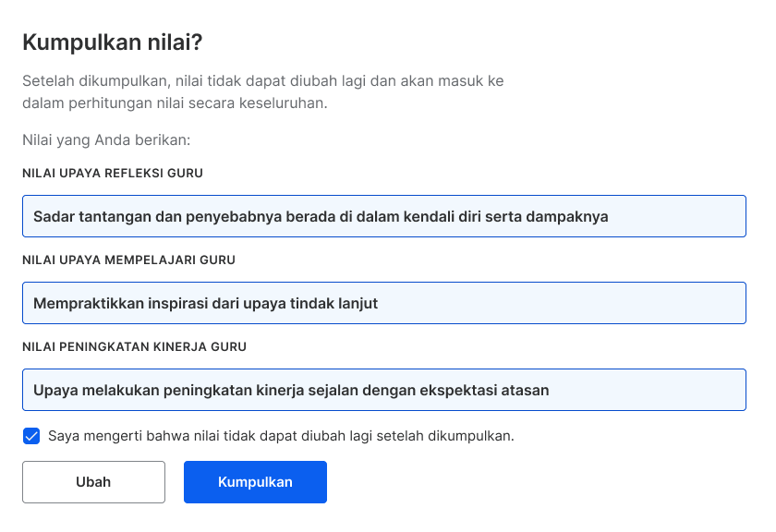
Task: Click the 'Nilai Upaya Refleksi Guru' label
Action: (113, 174)
